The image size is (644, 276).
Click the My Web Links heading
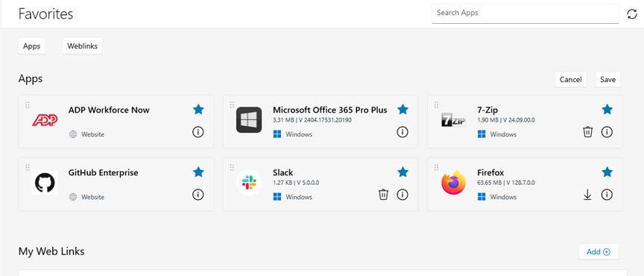pyautogui.click(x=51, y=251)
